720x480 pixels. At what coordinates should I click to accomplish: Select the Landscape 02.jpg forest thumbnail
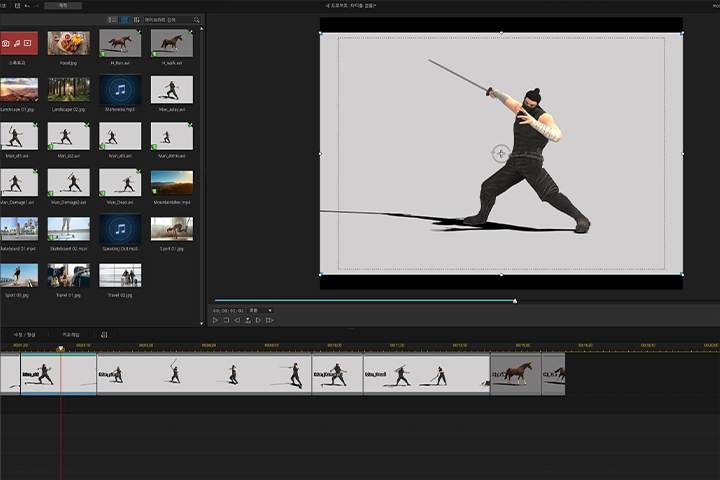[x=68, y=90]
